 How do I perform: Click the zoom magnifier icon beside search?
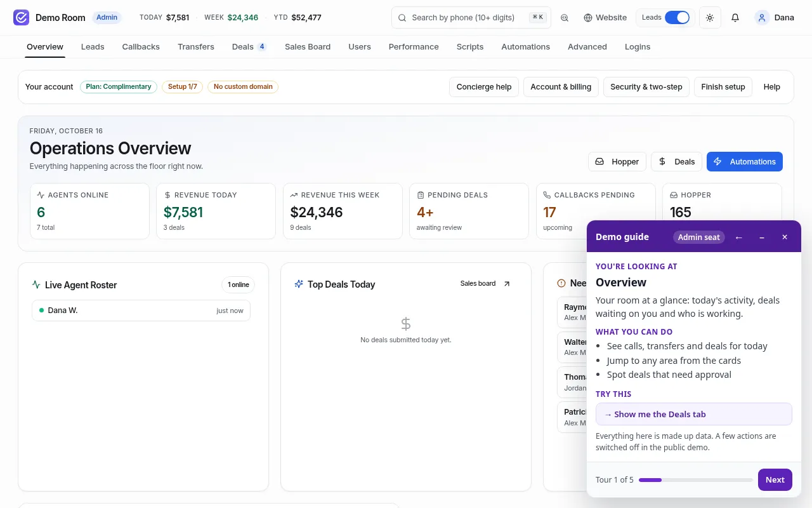[x=565, y=18]
